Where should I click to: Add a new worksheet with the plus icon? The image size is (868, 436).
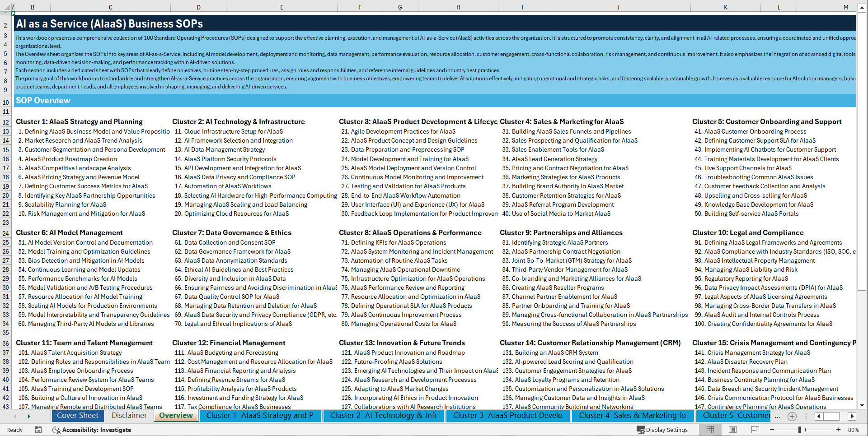(792, 416)
